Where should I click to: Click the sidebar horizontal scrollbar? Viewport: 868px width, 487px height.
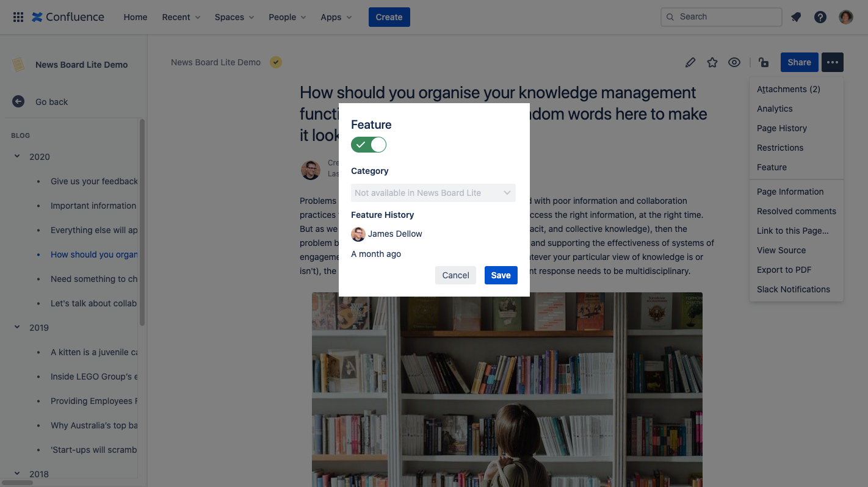16,483
